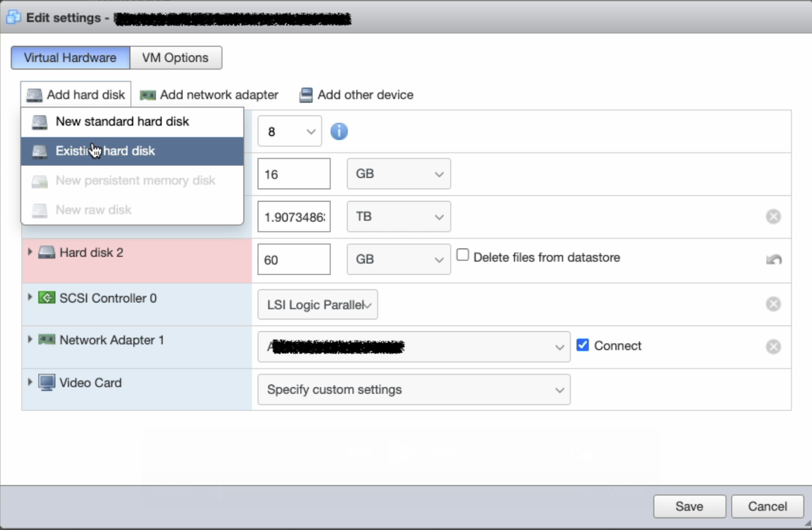The width and height of the screenshot is (812, 530).
Task: Open the LSI Logic Parallel controller dropdown
Action: coord(317,305)
